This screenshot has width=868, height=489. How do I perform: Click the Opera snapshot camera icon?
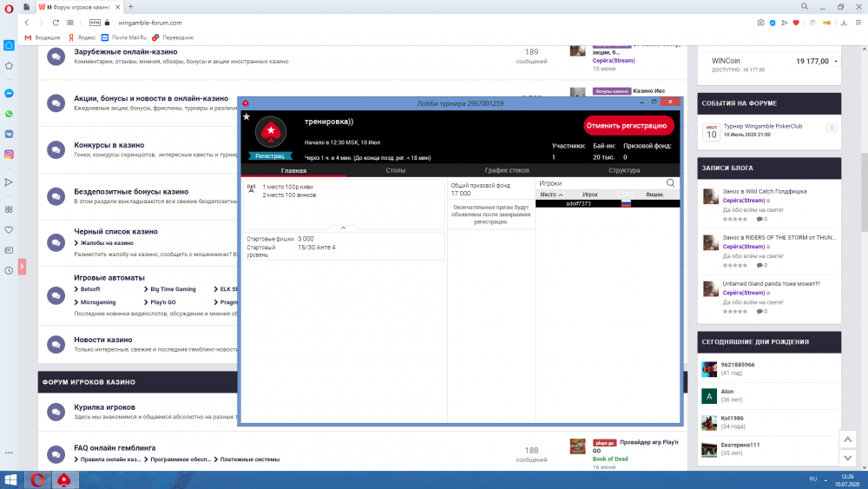pos(760,22)
